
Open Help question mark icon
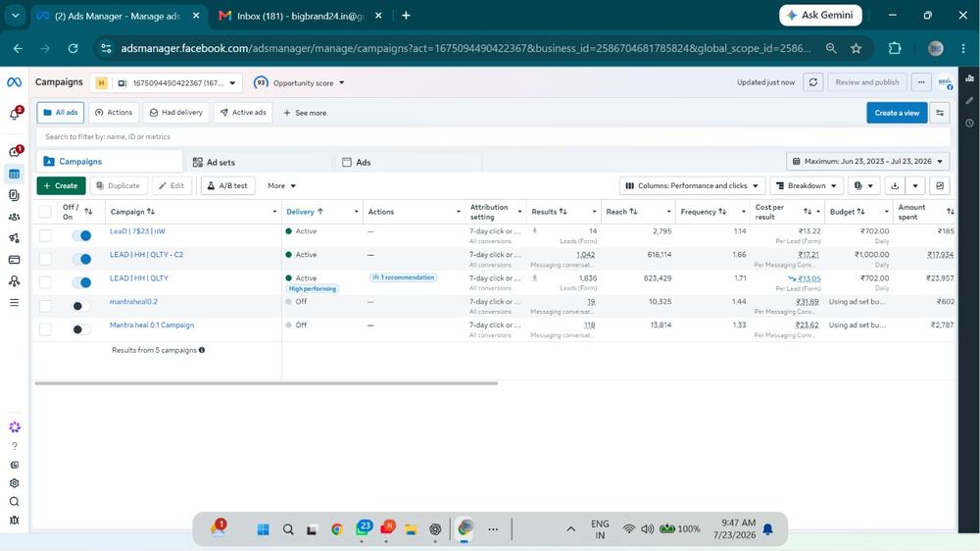(x=15, y=446)
